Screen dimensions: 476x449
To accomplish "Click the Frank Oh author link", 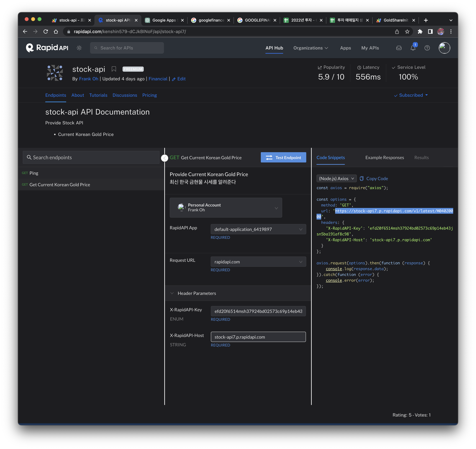I will point(89,79).
